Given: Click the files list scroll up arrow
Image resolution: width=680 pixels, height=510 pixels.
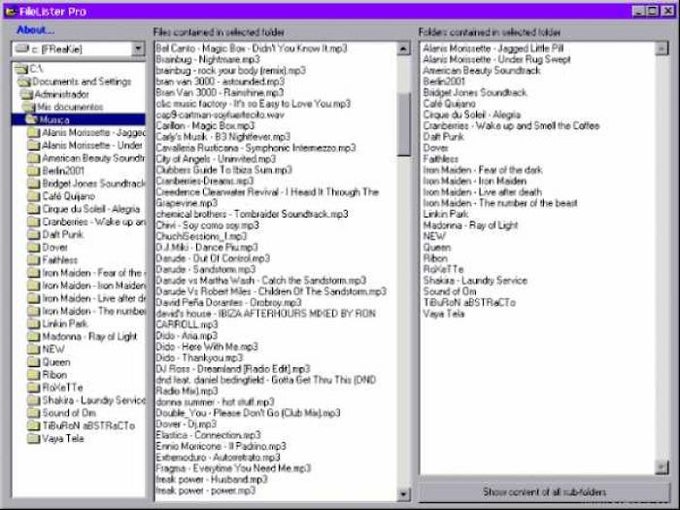Looking at the screenshot, I should [x=403, y=49].
